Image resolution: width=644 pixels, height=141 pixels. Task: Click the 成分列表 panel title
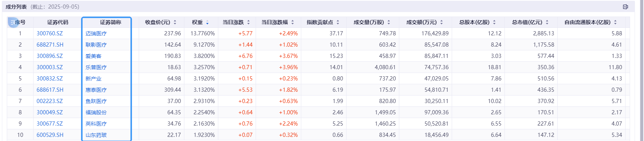[16, 7]
